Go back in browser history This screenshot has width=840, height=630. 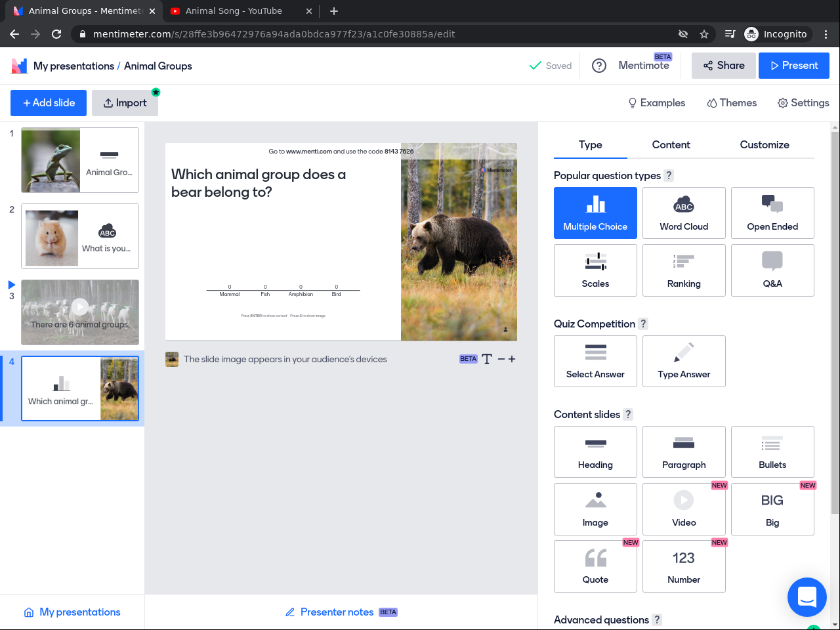tap(14, 34)
